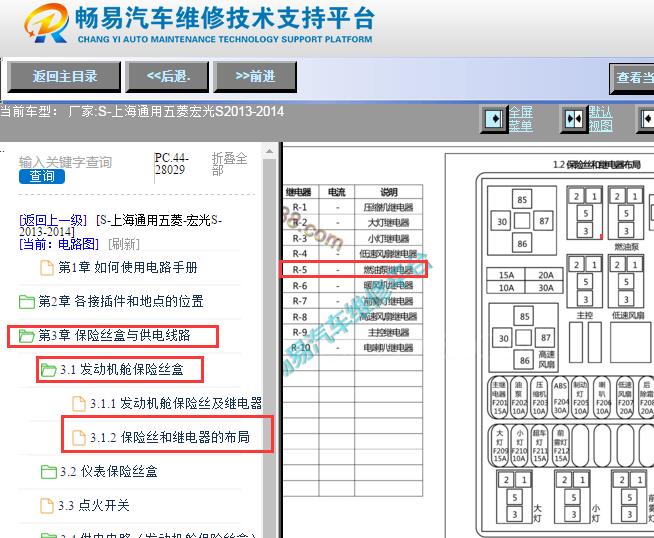The image size is (654, 538).
Task: Open the 默认视图 text link
Action: tap(600, 119)
